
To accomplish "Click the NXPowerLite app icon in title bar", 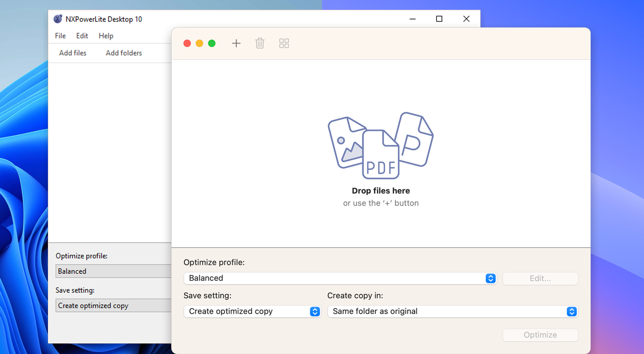I will [x=58, y=19].
